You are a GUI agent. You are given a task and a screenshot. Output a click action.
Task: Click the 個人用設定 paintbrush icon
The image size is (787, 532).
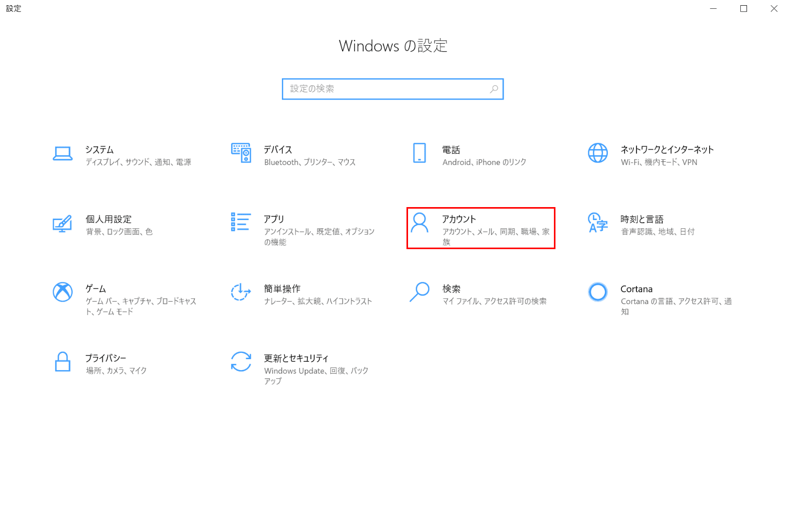62,223
